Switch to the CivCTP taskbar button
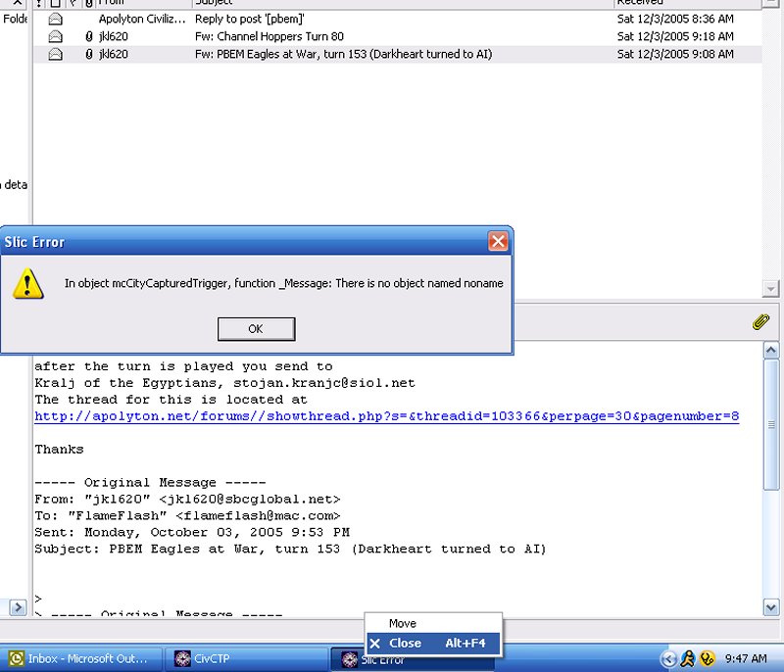The height and width of the screenshot is (672, 784). tap(246, 659)
